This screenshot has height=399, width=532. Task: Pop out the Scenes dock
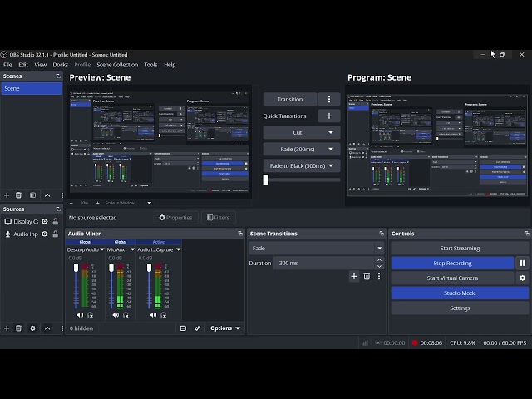pyautogui.click(x=58, y=76)
